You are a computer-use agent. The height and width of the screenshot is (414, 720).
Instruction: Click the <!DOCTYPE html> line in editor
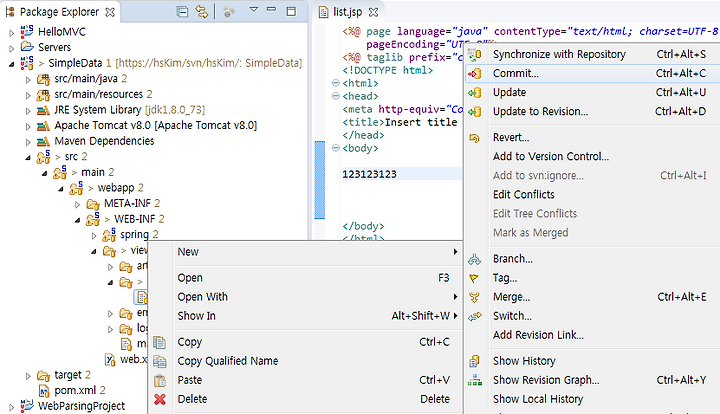(x=388, y=70)
